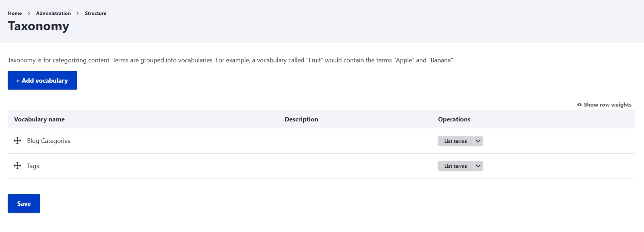Screen dimensions: 644x232
Task: Toggle the Show row weights label
Action: tap(607, 105)
